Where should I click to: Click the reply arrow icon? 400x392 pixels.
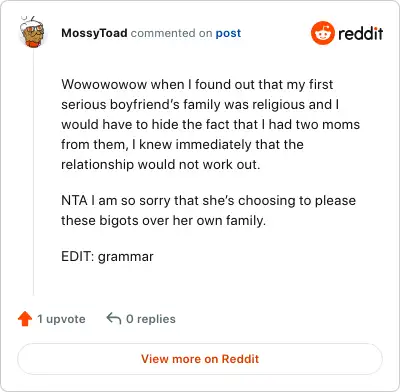(113, 318)
